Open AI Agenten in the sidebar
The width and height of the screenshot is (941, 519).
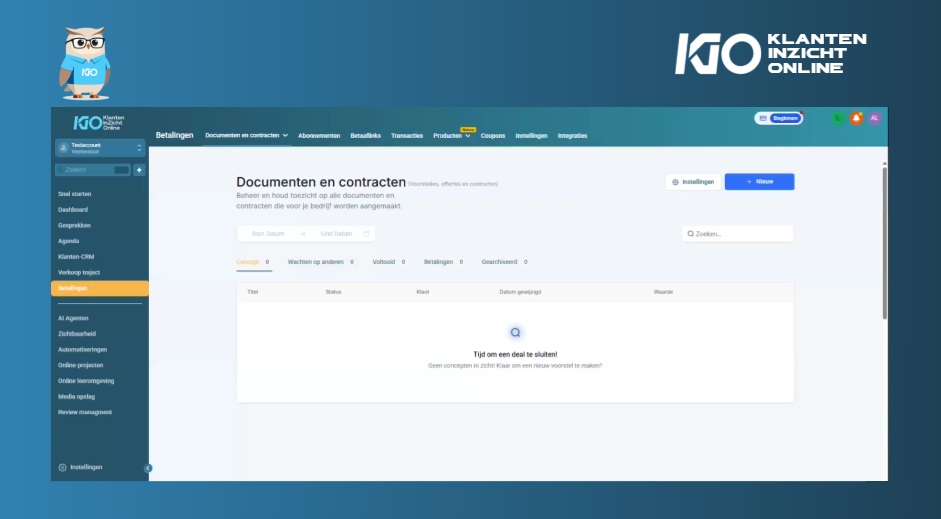tap(73, 318)
